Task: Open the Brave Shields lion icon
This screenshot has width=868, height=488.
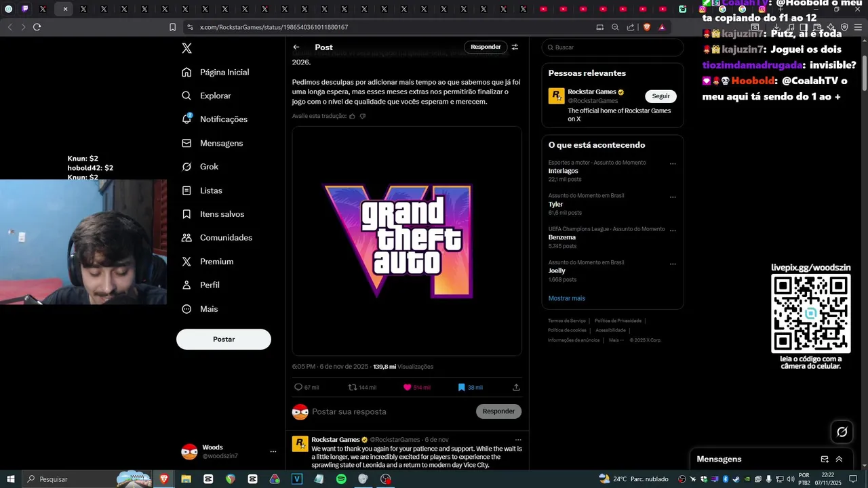Action: click(x=647, y=27)
